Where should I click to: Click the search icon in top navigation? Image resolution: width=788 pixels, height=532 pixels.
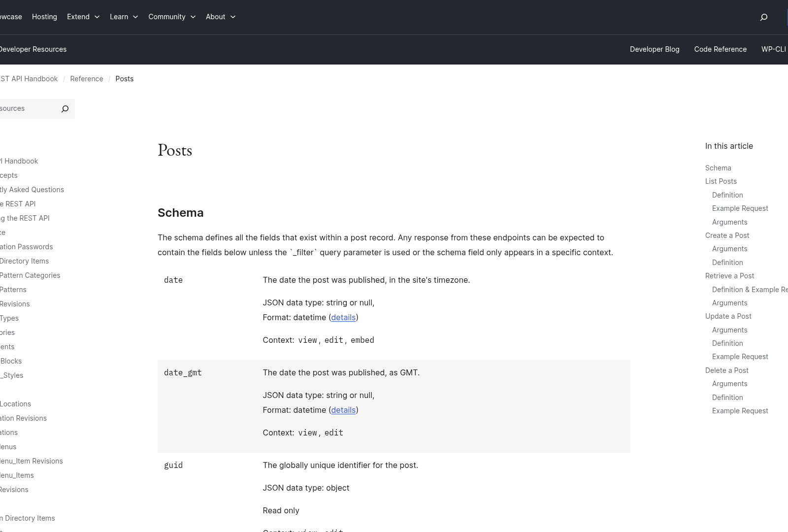click(764, 17)
